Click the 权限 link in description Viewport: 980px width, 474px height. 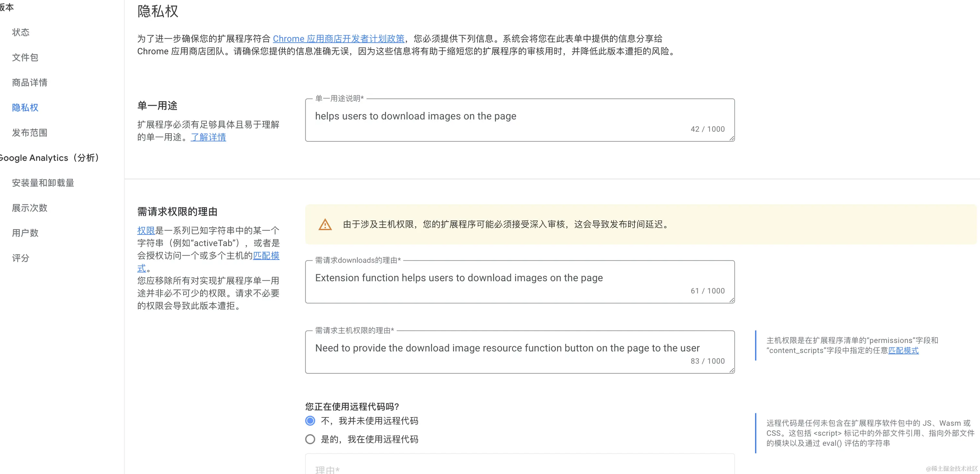pos(146,230)
